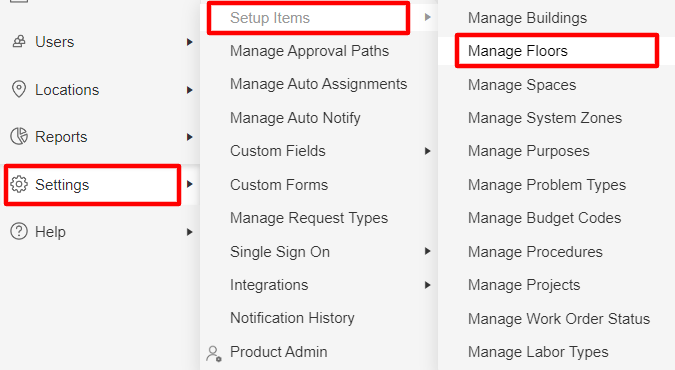
Task: Select Single Sign On entry
Action: pos(280,252)
